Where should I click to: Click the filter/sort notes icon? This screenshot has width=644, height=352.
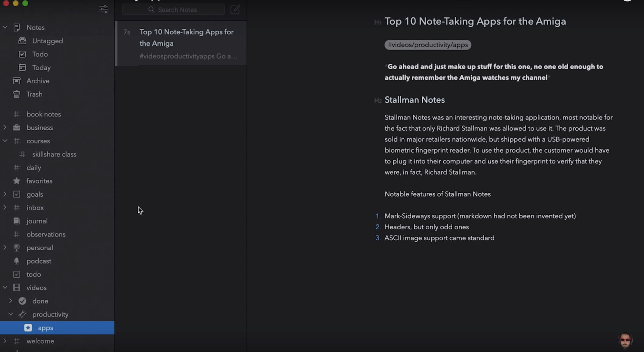point(103,9)
